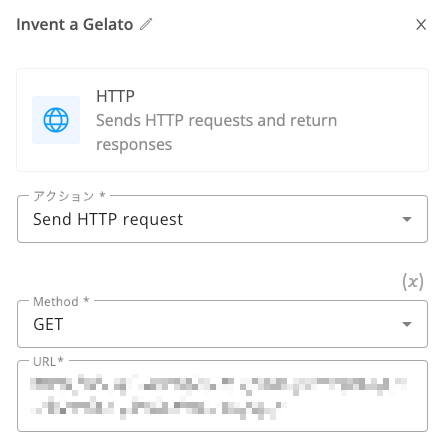Select the HTTP app card
The width and height of the screenshot is (446, 444).
pos(222,120)
